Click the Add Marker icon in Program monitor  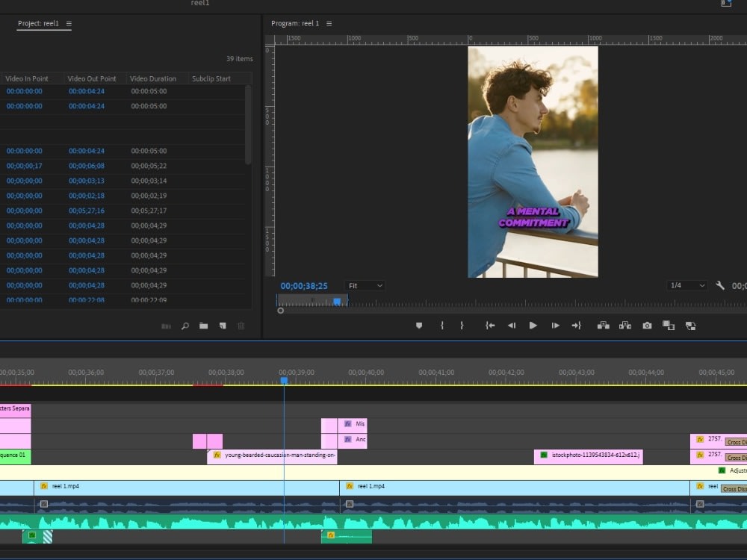419,326
